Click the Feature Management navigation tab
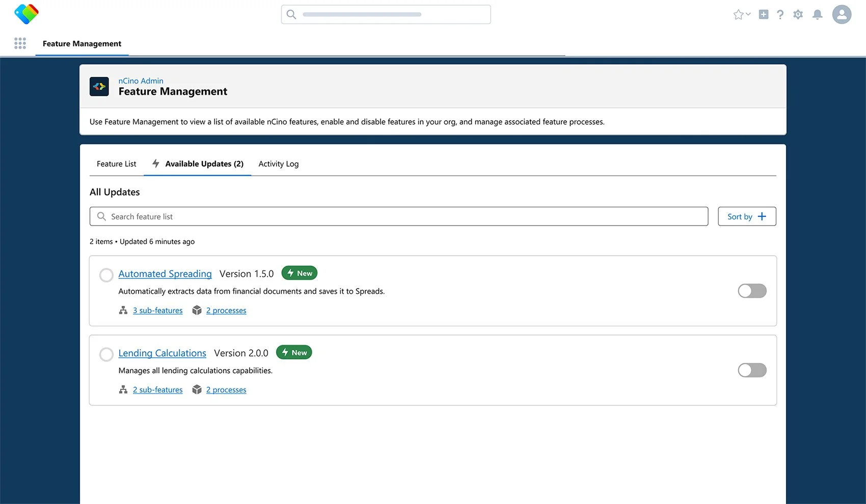The height and width of the screenshot is (504, 866). [82, 44]
